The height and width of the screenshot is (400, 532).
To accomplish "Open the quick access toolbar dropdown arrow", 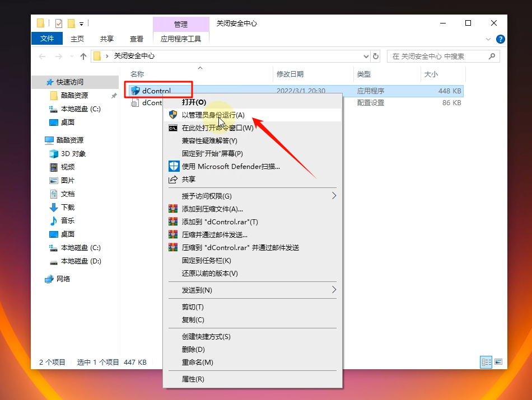I will coord(81,23).
